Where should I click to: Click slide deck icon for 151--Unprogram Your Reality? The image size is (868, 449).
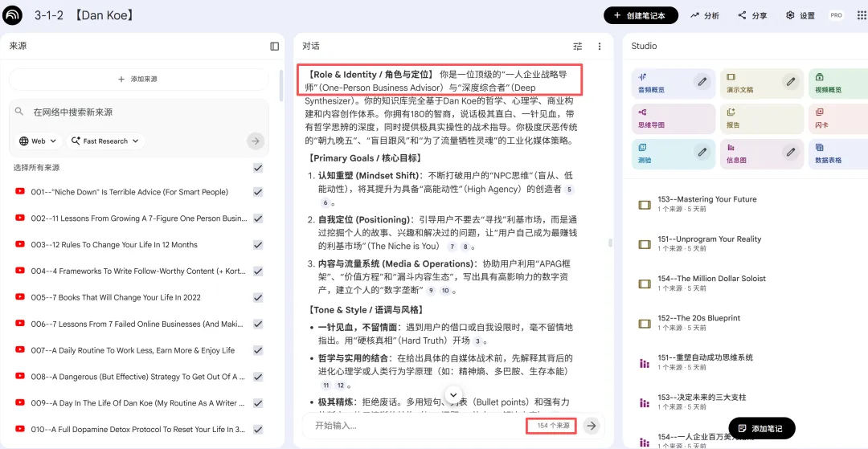click(x=645, y=244)
